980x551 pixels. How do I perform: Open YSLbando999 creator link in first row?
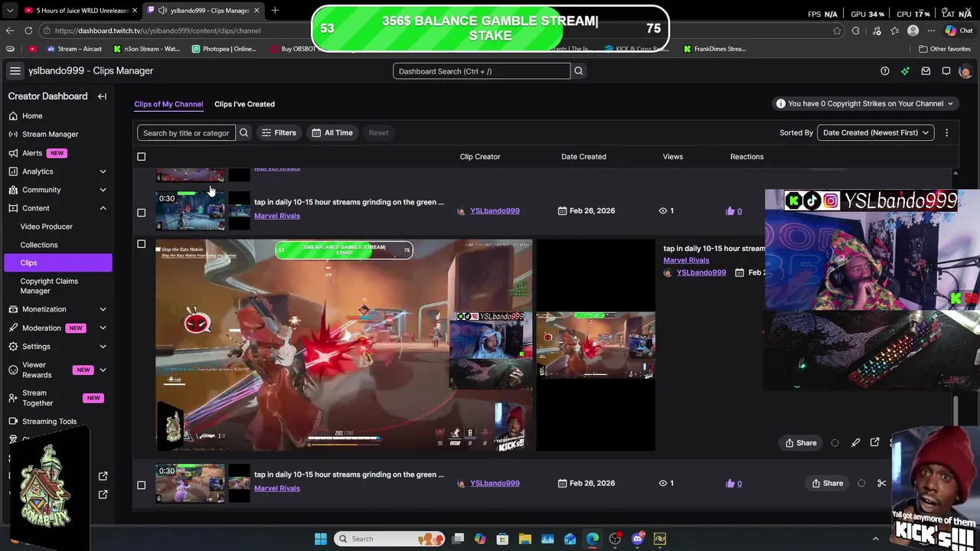pyautogui.click(x=495, y=210)
